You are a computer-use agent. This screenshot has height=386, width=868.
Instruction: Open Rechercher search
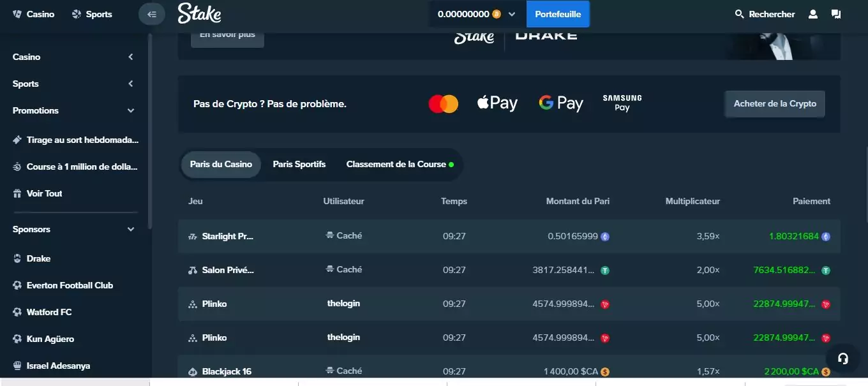[765, 14]
